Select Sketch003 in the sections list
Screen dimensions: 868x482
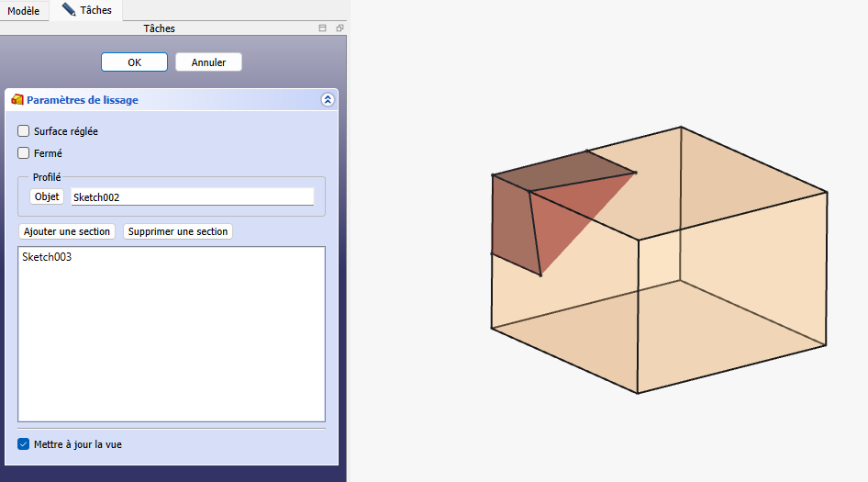tap(47, 257)
